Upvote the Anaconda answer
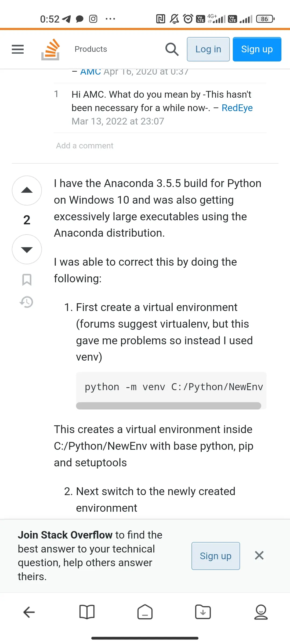 27,191
